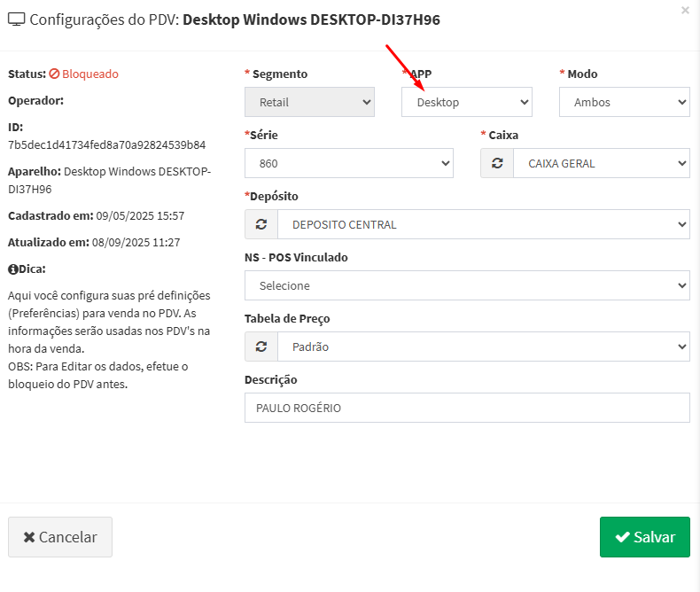Close the dialog with the top-right X
The height and width of the screenshot is (592, 700).
(x=685, y=11)
